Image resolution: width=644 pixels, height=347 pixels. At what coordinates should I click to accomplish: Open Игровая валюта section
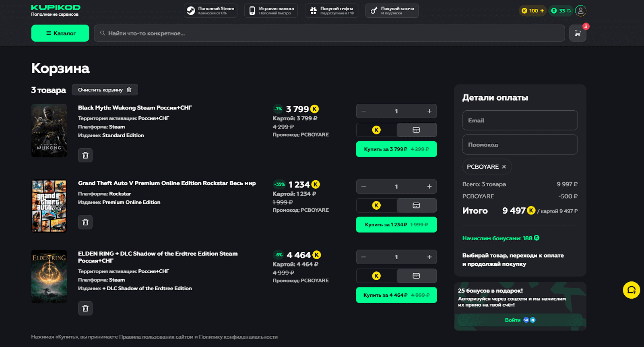tap(271, 10)
